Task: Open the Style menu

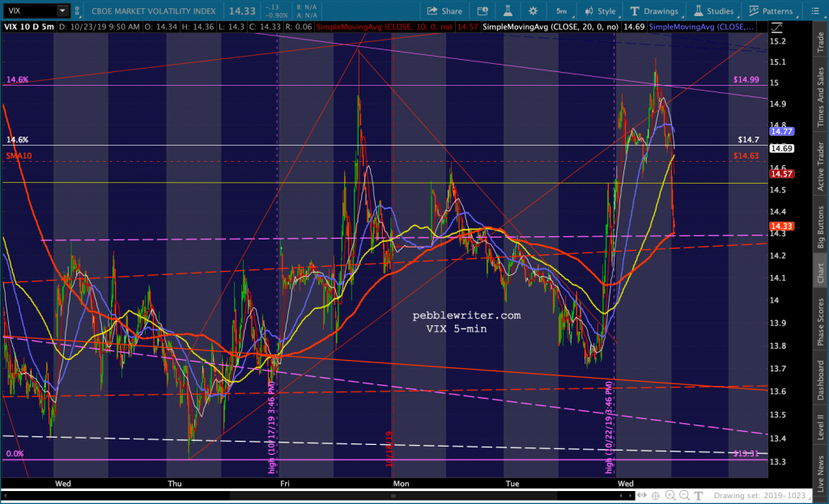Action: click(600, 11)
